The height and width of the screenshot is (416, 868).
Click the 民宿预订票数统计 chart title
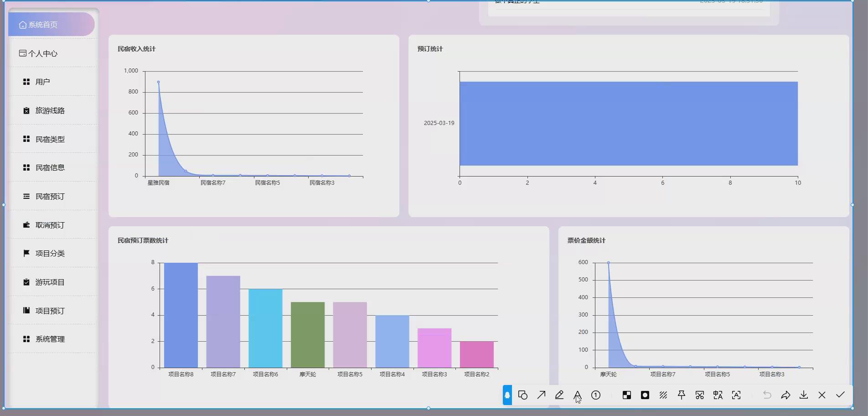[x=143, y=240]
